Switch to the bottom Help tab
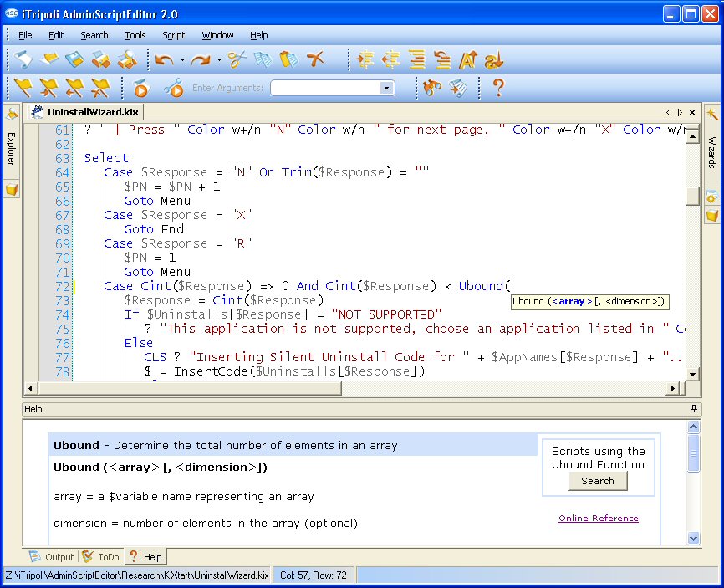The height and width of the screenshot is (588, 724). tap(145, 556)
